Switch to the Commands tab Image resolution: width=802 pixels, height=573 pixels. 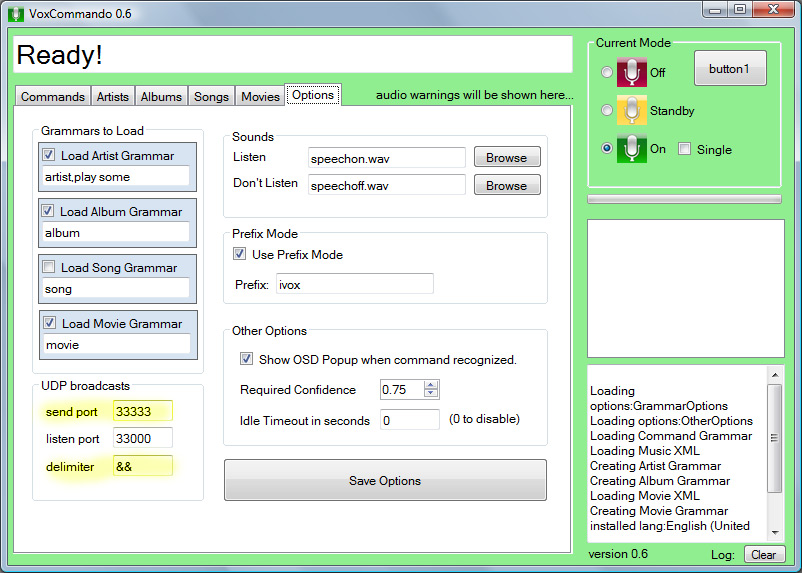click(53, 96)
